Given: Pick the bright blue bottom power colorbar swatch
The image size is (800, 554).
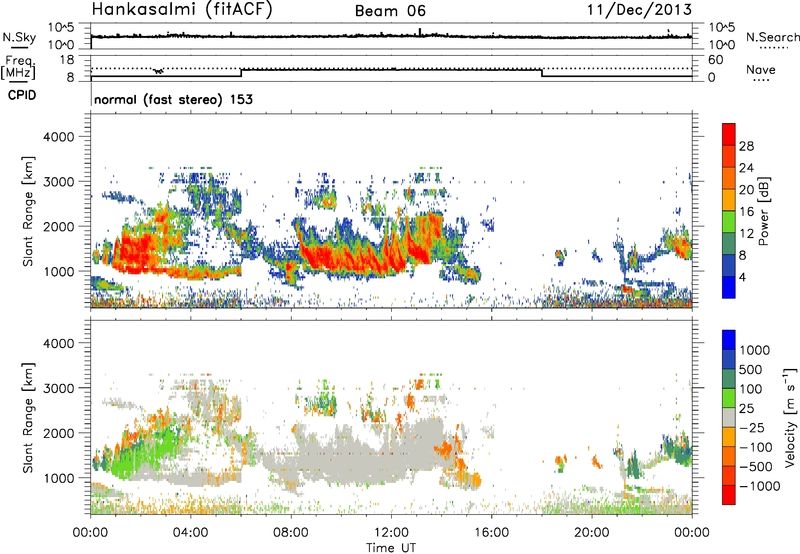Looking at the screenshot, I should point(729,287).
